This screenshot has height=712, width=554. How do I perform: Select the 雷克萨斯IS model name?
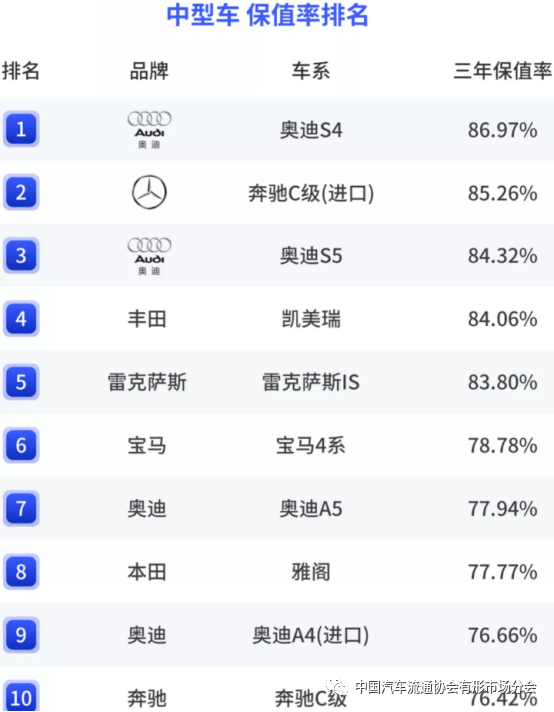(311, 382)
